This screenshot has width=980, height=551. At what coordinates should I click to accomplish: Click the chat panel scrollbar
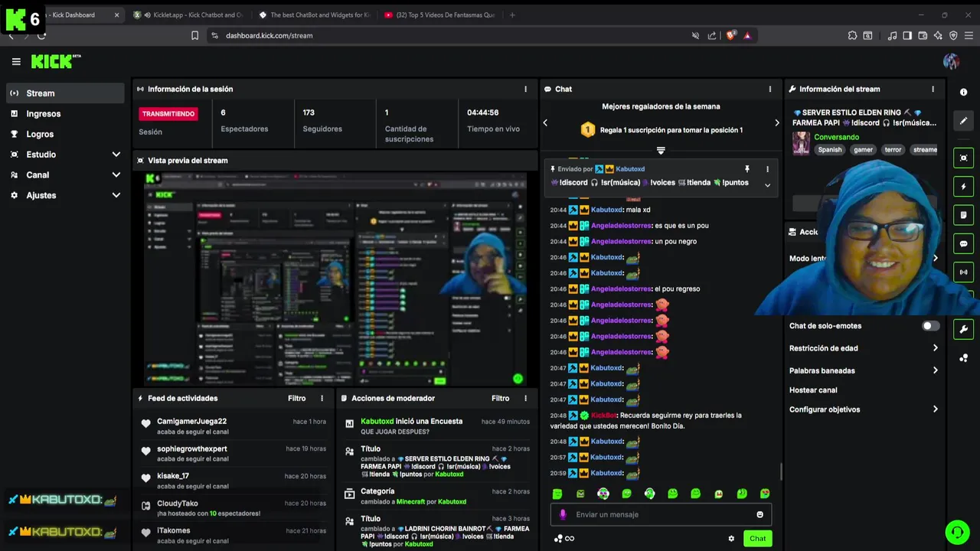point(780,471)
